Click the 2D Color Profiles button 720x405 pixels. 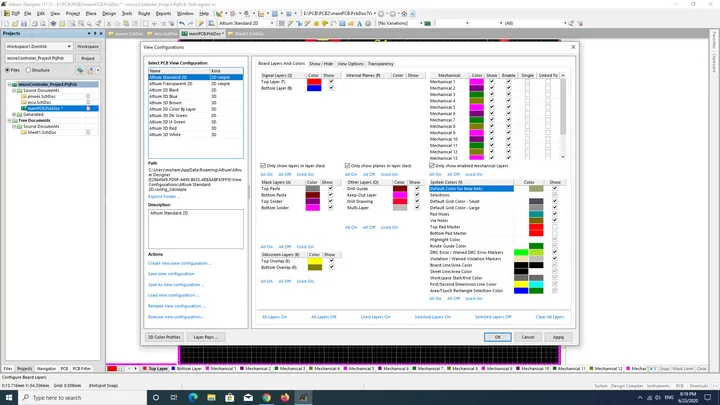164,337
